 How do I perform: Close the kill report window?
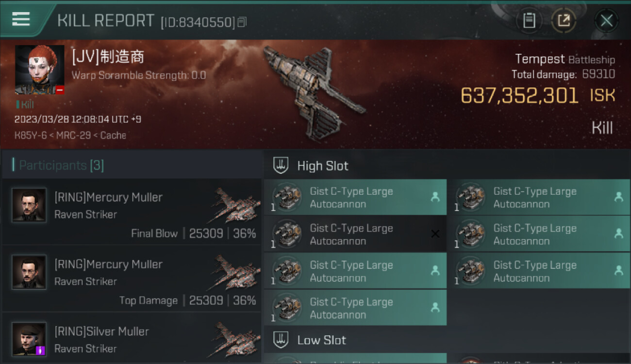[x=606, y=20]
